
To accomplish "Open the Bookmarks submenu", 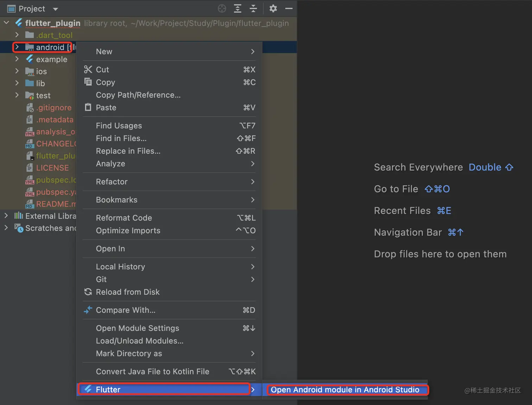I will pos(169,200).
